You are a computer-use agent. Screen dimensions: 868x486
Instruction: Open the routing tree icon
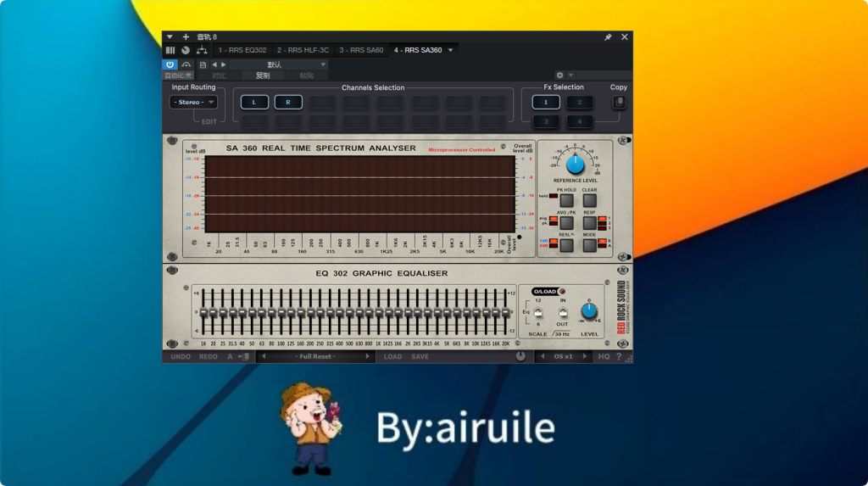(x=202, y=50)
